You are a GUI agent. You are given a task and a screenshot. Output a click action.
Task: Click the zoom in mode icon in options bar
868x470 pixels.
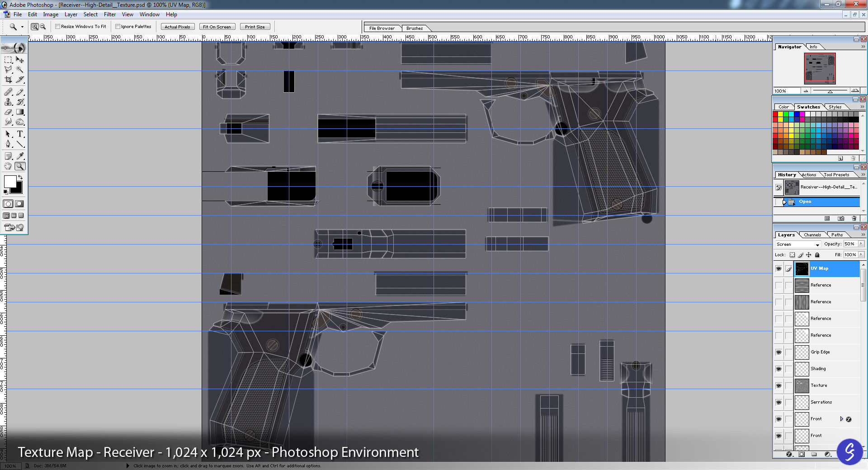click(34, 27)
